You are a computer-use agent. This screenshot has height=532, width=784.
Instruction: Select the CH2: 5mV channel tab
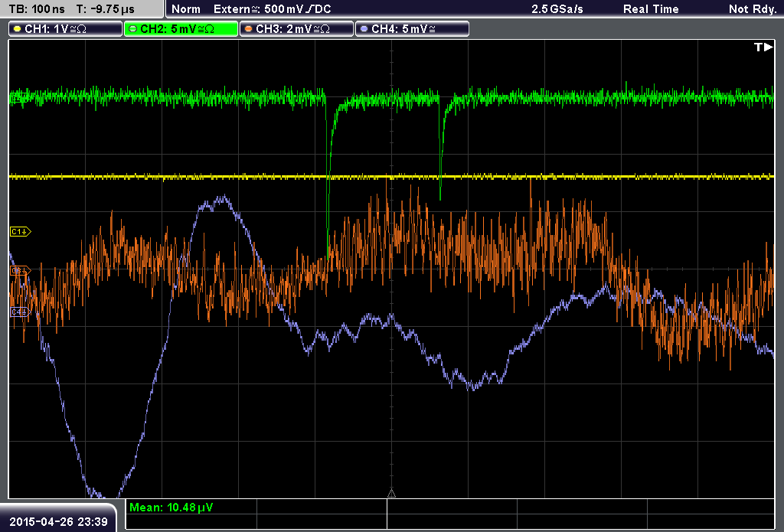click(181, 29)
